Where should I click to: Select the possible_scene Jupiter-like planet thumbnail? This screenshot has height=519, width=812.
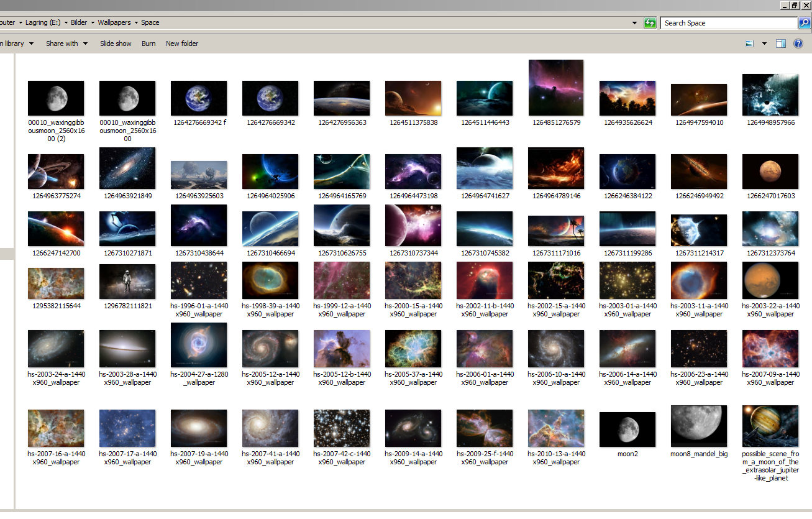coord(770,426)
